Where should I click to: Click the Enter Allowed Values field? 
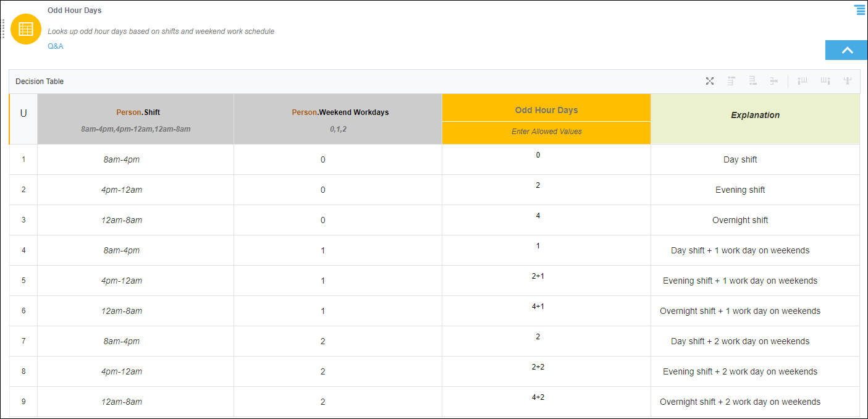[546, 132]
